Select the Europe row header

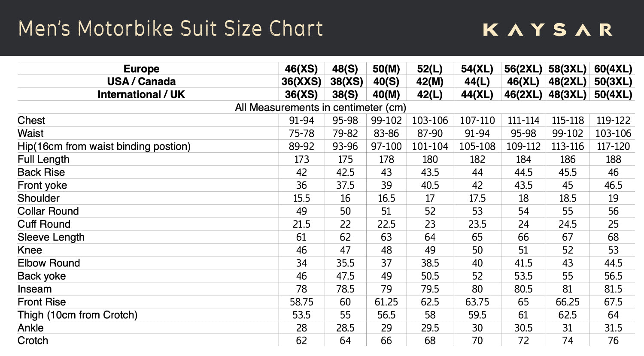141,69
